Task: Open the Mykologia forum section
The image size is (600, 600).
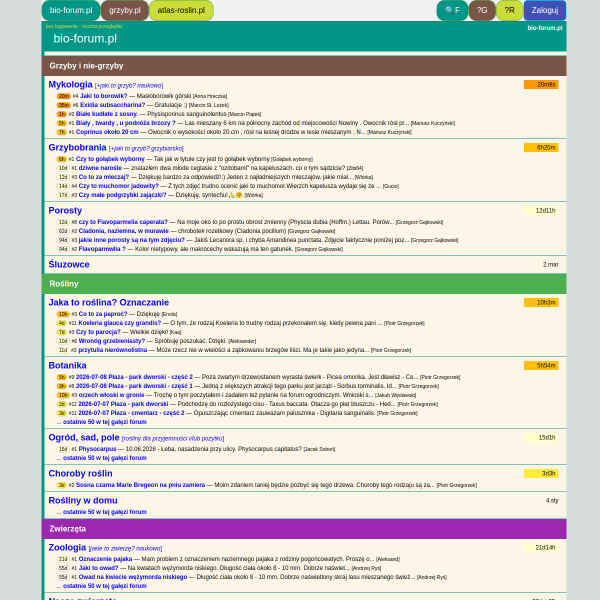Action: (x=70, y=85)
